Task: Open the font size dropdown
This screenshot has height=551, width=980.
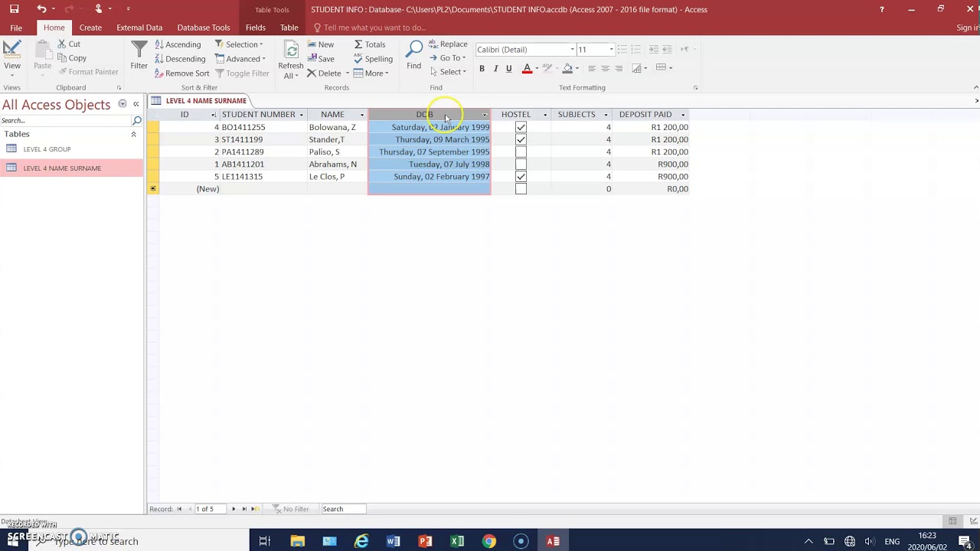Action: (x=611, y=50)
